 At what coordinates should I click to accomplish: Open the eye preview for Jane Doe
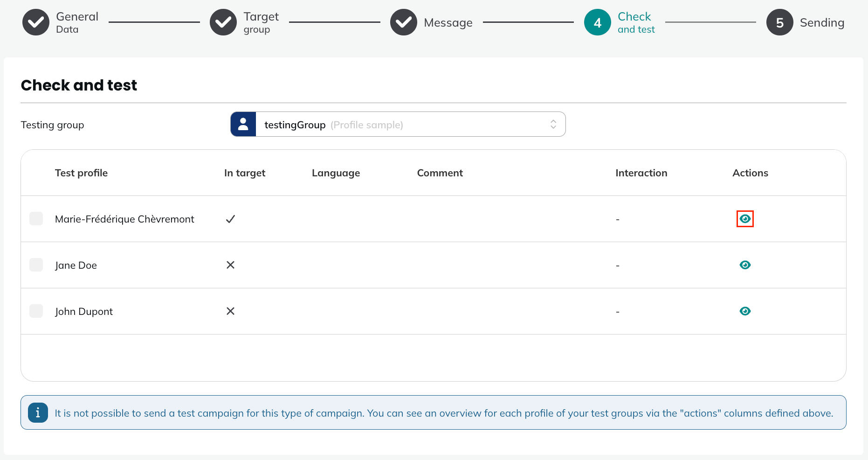[x=745, y=265]
